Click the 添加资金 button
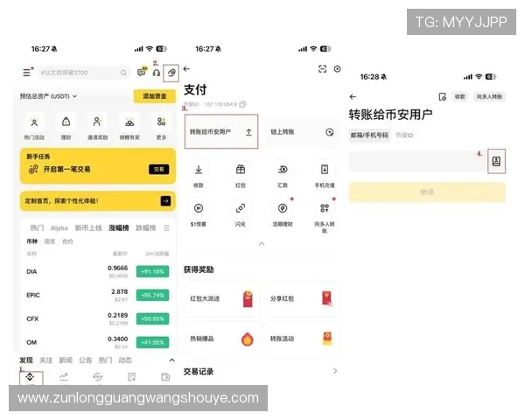This screenshot has height=420, width=525. click(154, 96)
